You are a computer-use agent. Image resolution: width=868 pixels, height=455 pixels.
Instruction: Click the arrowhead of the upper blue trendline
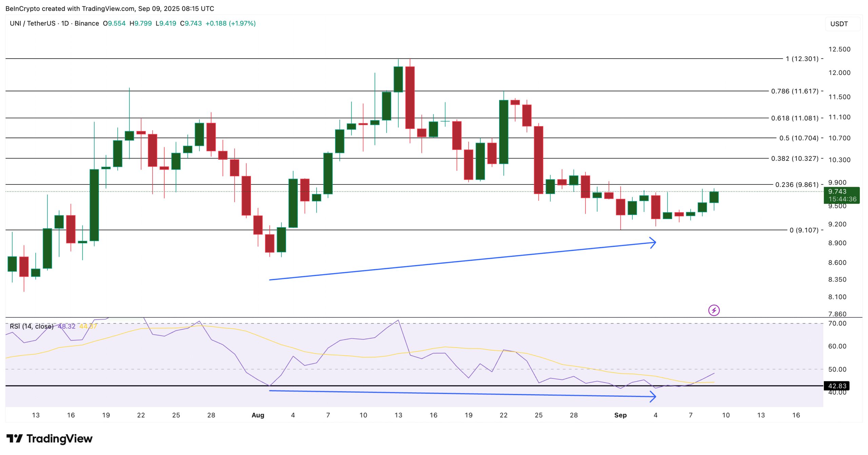[653, 242]
